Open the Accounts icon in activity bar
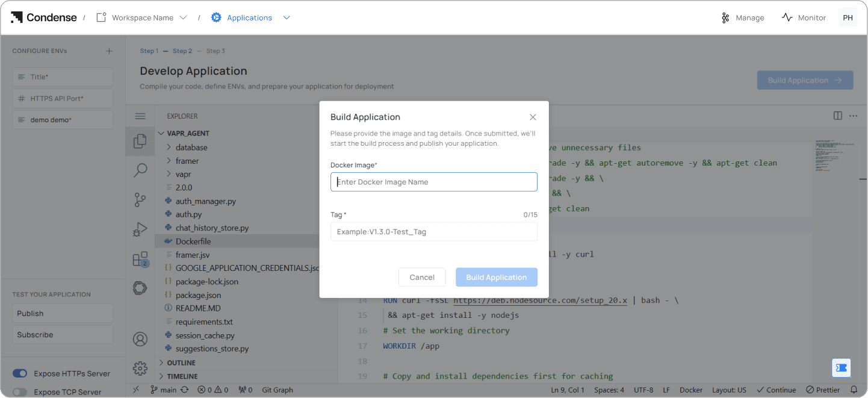This screenshot has width=868, height=398. coord(140,340)
